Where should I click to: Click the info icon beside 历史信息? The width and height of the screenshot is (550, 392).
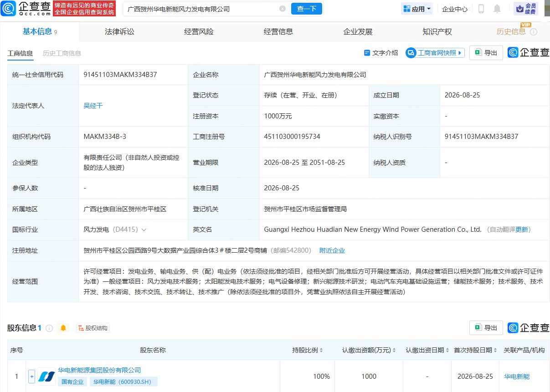pos(534,32)
